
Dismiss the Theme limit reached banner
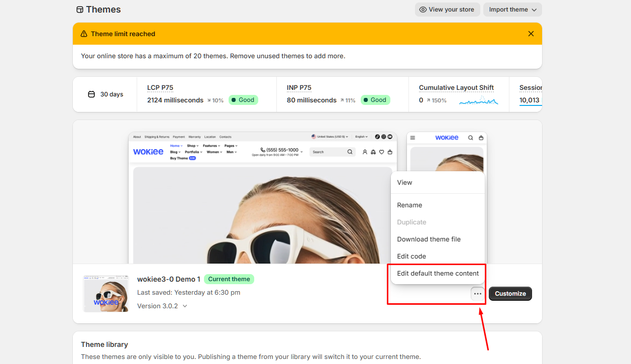click(531, 34)
